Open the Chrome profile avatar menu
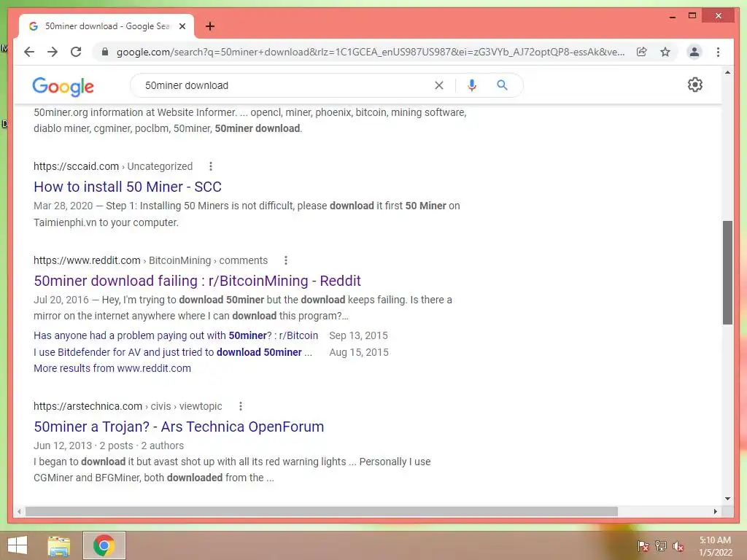Image resolution: width=747 pixels, height=560 pixels. tap(694, 52)
